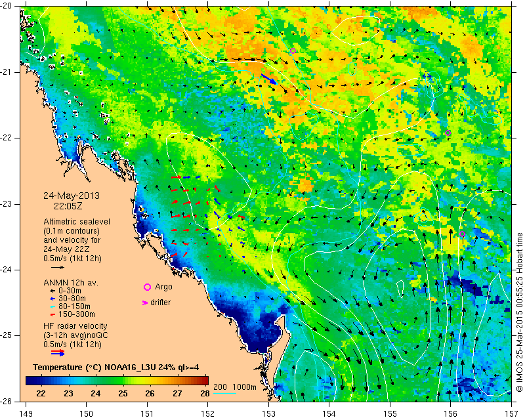Select the cyan 80-150m ANMN arrow symbol

click(x=52, y=306)
